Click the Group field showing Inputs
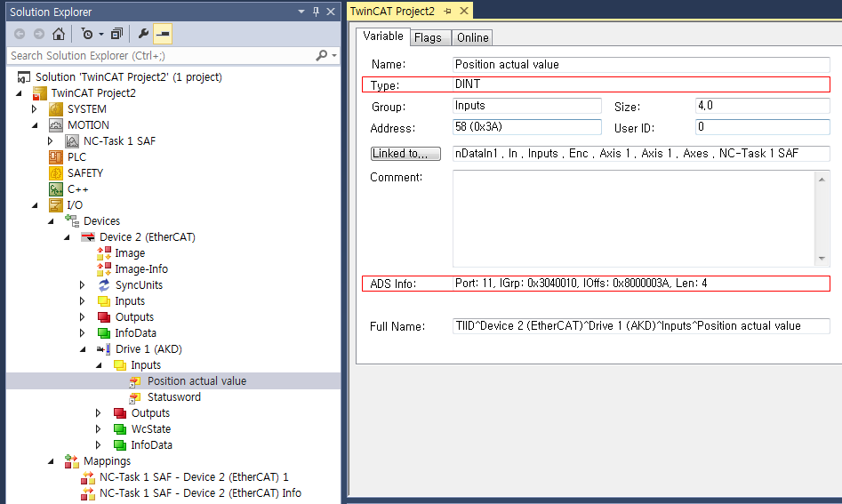Image resolution: width=842 pixels, height=504 pixels. point(526,106)
